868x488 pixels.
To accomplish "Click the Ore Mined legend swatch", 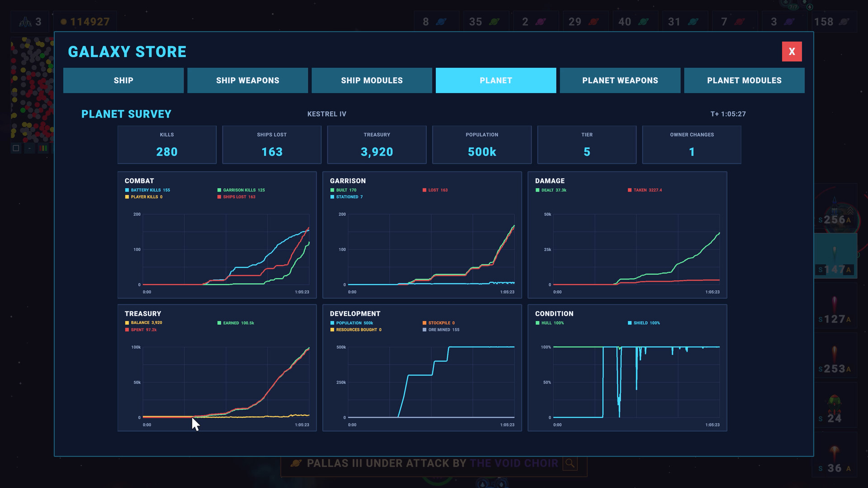I will click(x=425, y=330).
